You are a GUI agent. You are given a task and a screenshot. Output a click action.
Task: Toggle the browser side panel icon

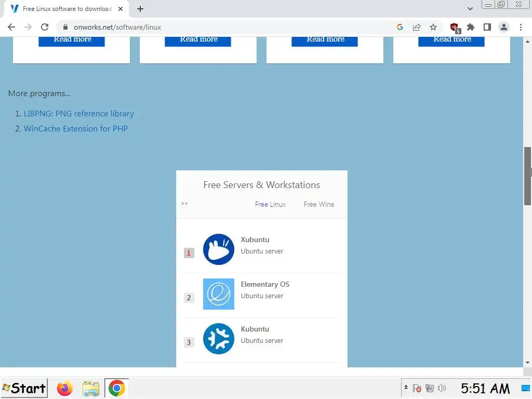coord(487,27)
